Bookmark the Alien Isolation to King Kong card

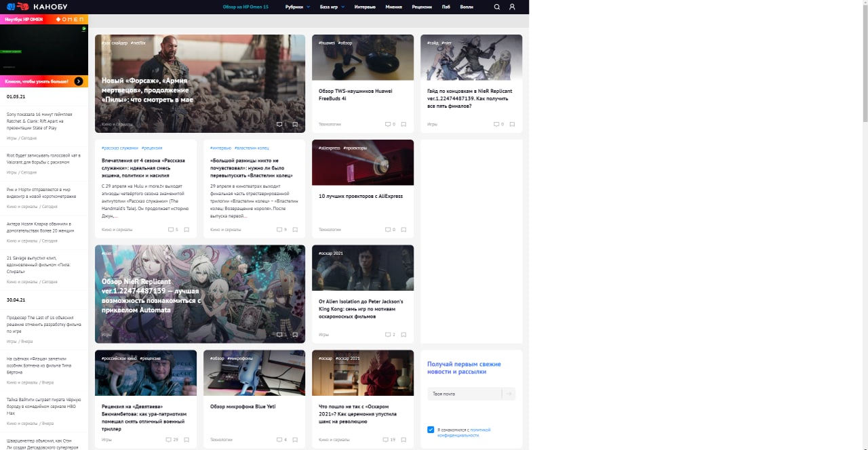point(403,334)
